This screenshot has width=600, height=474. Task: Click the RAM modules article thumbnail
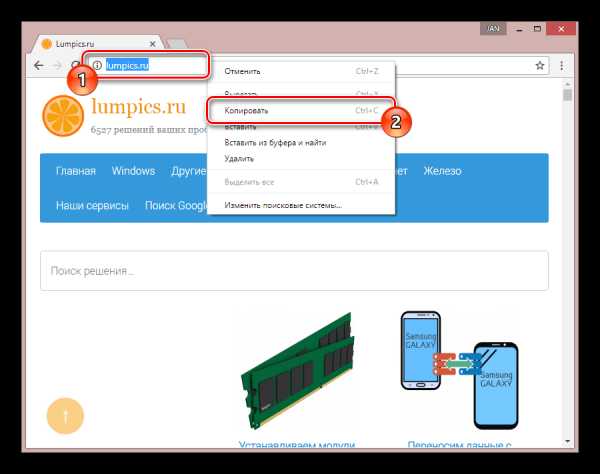coord(298,372)
